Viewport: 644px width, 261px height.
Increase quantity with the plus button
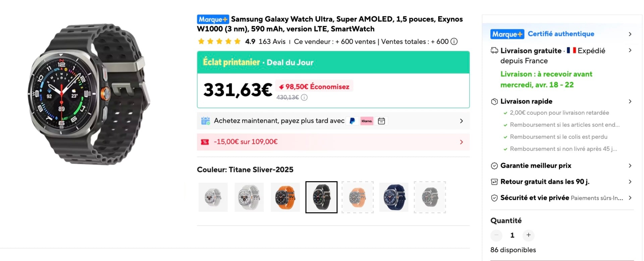point(528,235)
